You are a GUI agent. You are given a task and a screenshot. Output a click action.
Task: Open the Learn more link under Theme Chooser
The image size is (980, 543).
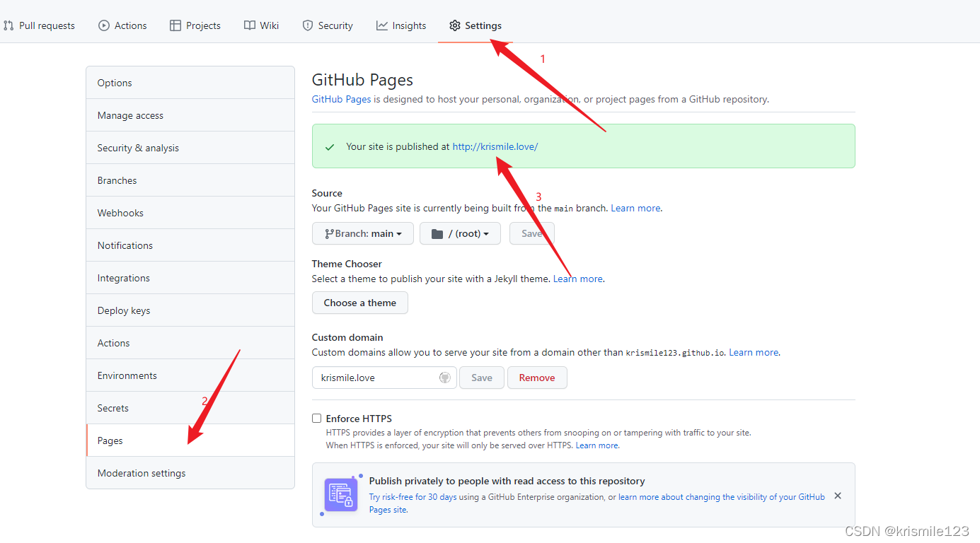pyautogui.click(x=578, y=279)
